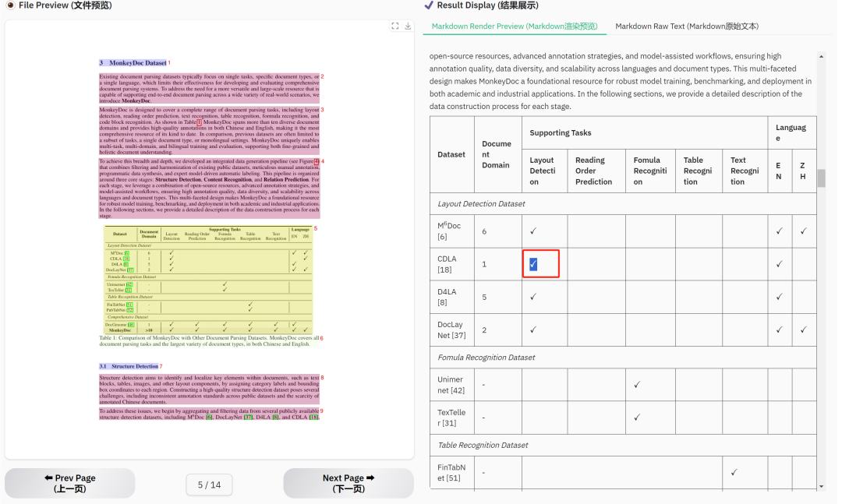Click the DocLayNet EN language checkmark

point(779,330)
